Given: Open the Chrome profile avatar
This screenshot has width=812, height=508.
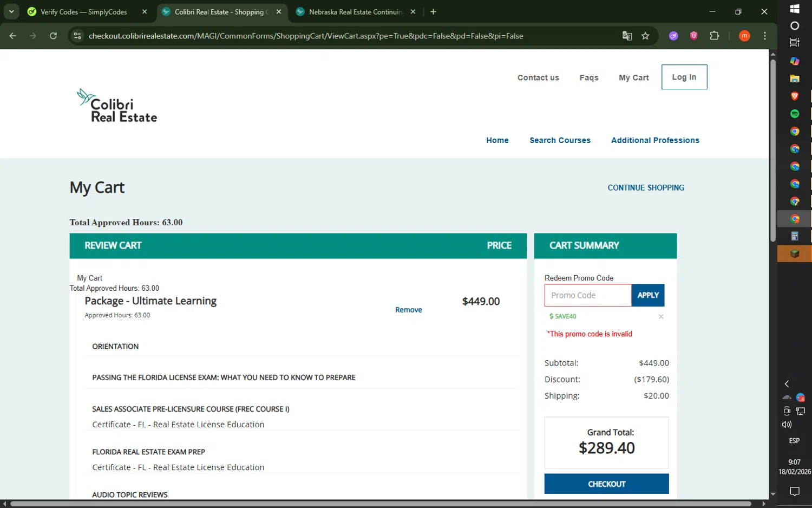Looking at the screenshot, I should coord(744,36).
